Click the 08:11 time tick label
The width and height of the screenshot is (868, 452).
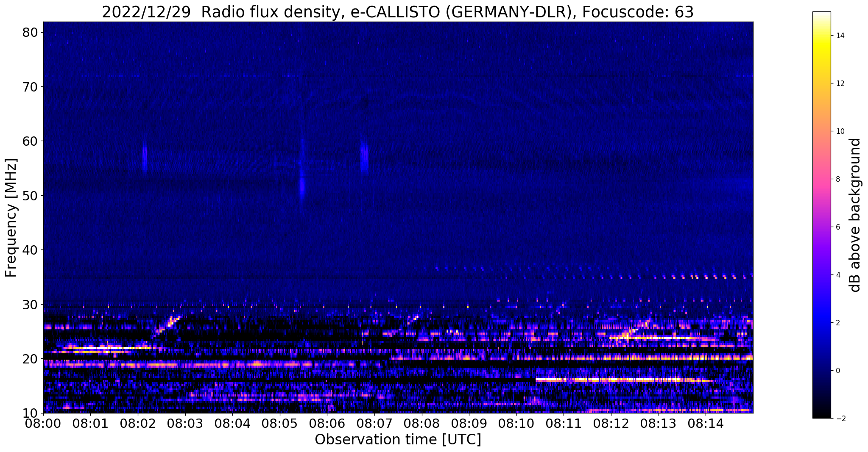coord(564,423)
